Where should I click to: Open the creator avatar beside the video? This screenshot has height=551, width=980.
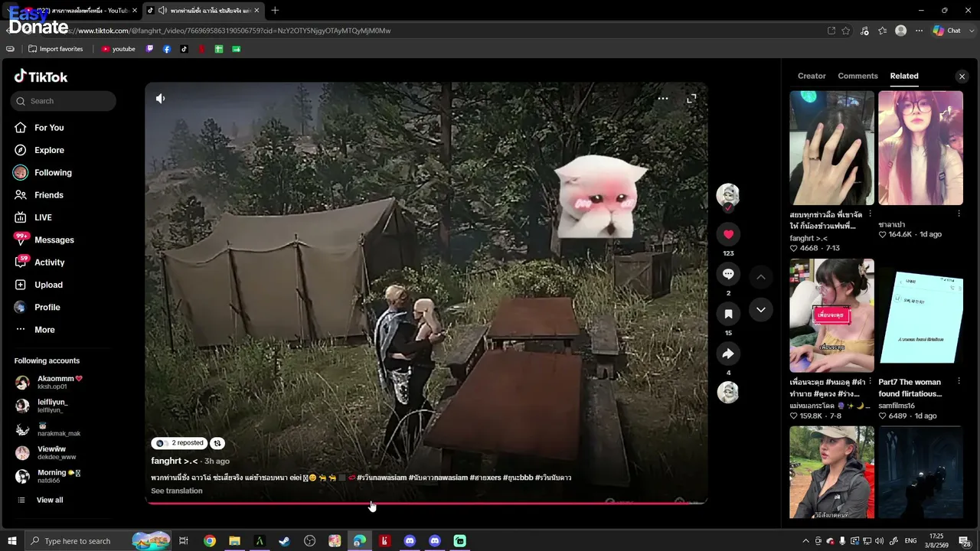tap(727, 196)
